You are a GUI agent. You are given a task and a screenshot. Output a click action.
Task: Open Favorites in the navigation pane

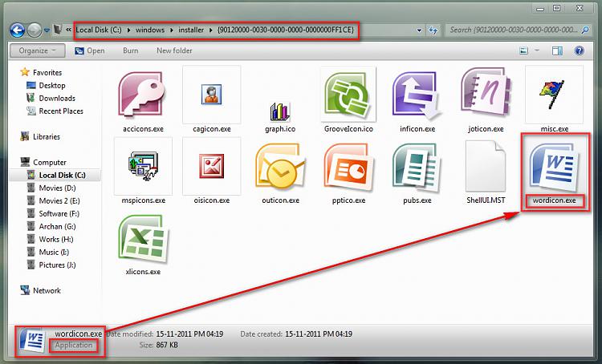click(x=47, y=72)
